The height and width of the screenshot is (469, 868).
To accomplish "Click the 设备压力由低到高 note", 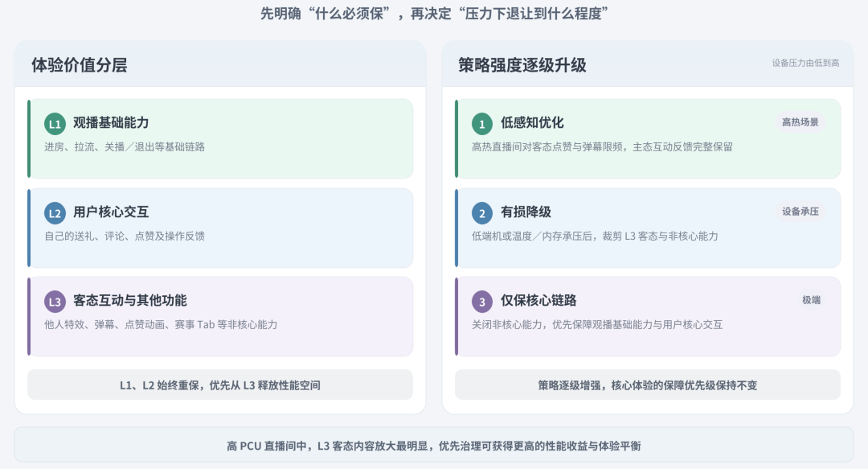I will tap(805, 64).
